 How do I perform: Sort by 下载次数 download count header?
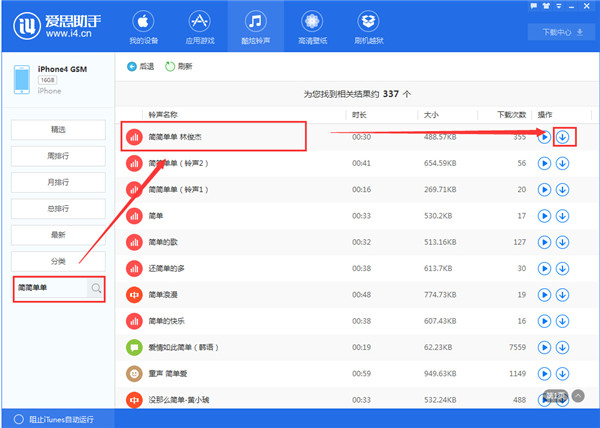pyautogui.click(x=512, y=114)
